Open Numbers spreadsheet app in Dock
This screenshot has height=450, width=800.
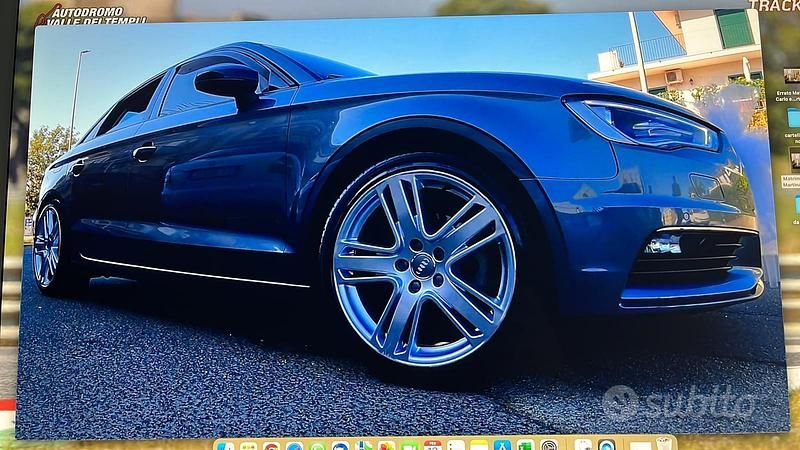(525, 446)
